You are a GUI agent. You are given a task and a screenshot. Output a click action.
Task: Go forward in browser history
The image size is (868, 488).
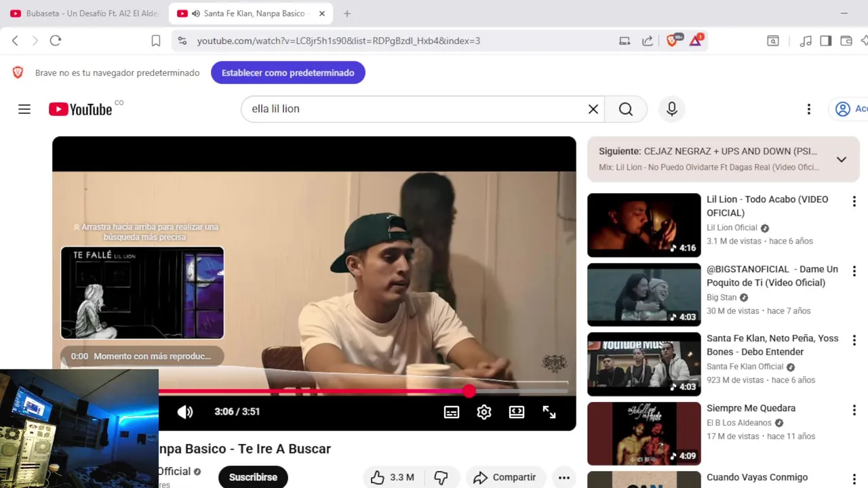click(35, 41)
